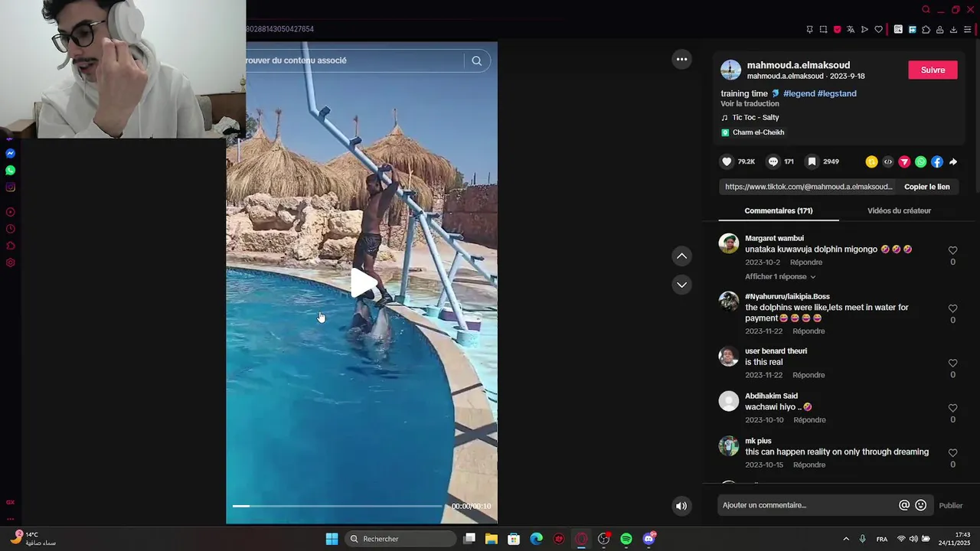Click the video progress bar

click(337, 506)
